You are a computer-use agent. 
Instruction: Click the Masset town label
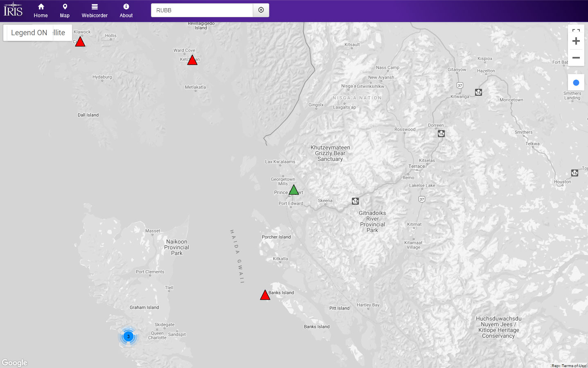(x=153, y=231)
